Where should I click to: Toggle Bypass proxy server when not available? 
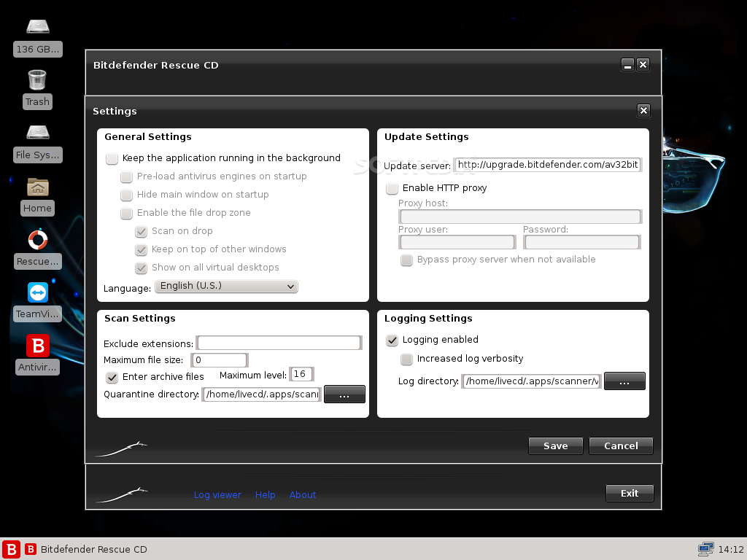point(406,260)
